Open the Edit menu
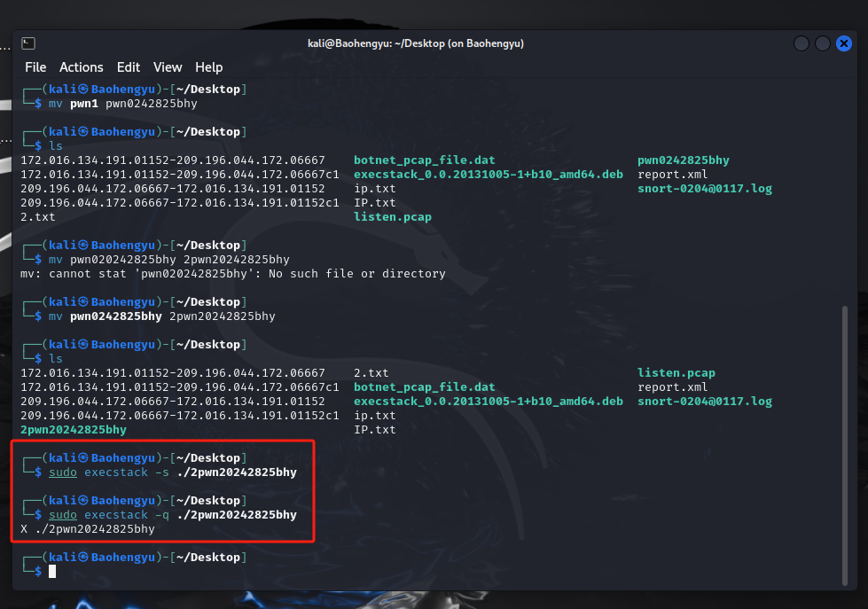This screenshot has width=868, height=609. 129,67
